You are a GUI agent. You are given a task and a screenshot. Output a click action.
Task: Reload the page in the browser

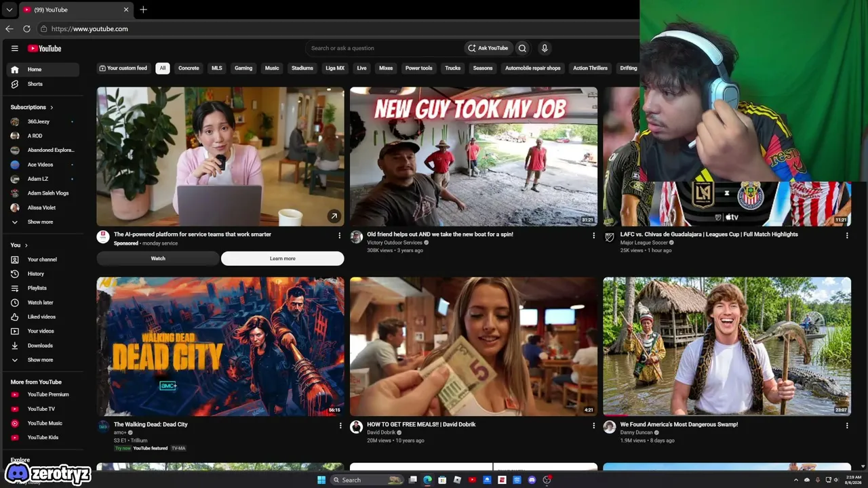coord(26,28)
